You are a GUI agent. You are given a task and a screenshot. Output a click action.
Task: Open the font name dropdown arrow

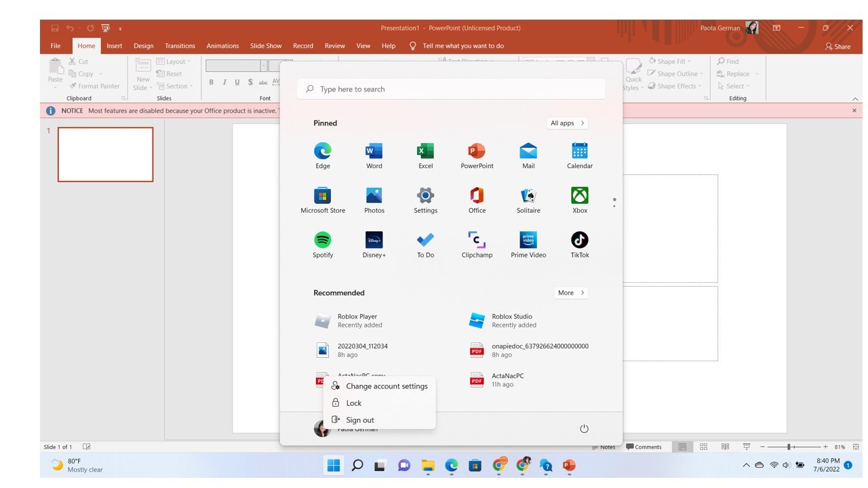[264, 66]
